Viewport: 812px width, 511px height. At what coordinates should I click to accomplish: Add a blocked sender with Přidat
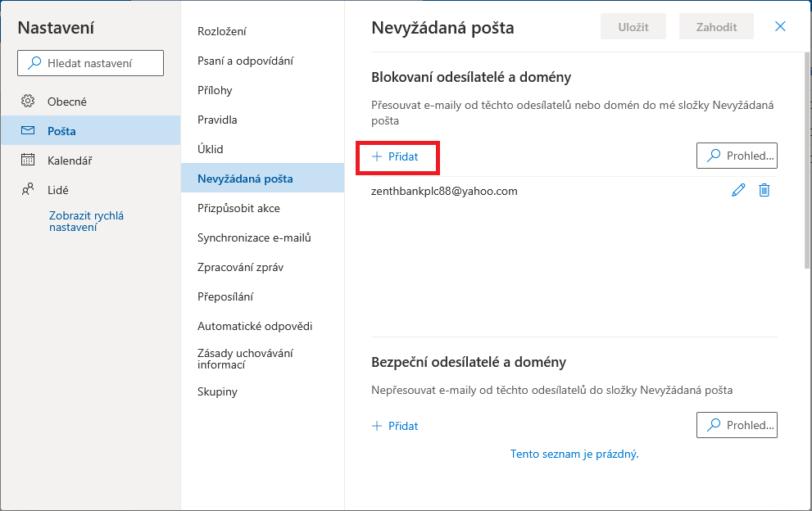click(x=396, y=156)
